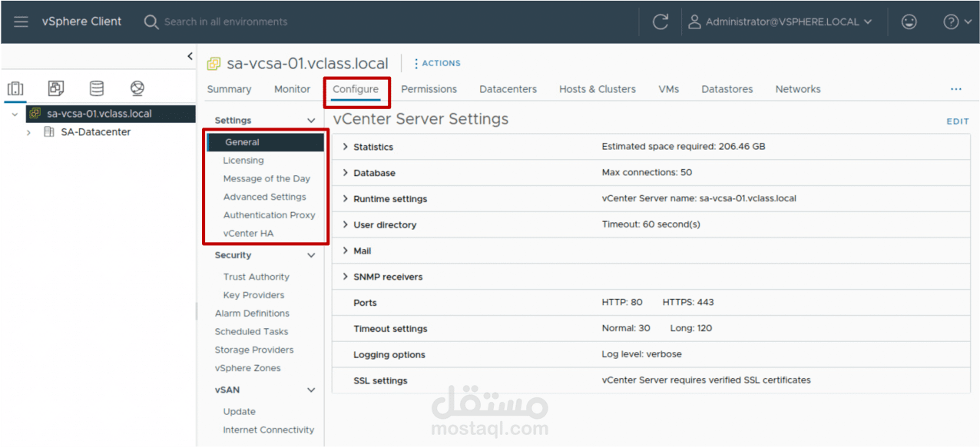Screen dimensions: 980x448
Task: Open Licensing settings
Action: click(x=243, y=161)
